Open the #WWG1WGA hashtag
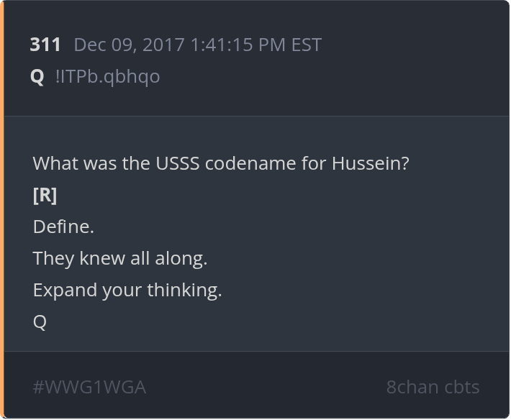The width and height of the screenshot is (511, 420). [x=89, y=387]
